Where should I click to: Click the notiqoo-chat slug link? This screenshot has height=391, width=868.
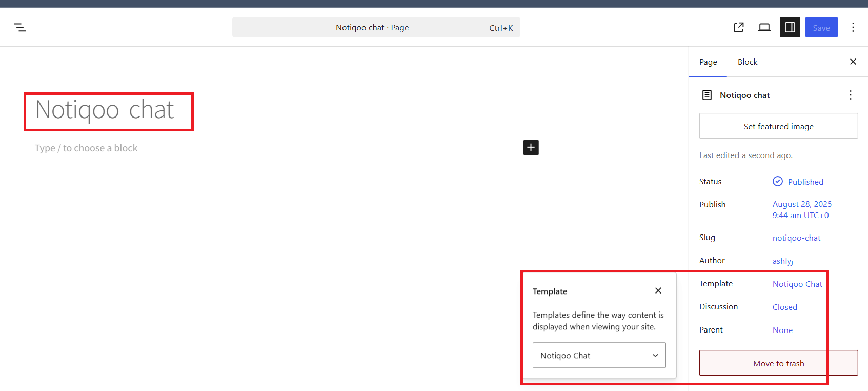click(796, 238)
